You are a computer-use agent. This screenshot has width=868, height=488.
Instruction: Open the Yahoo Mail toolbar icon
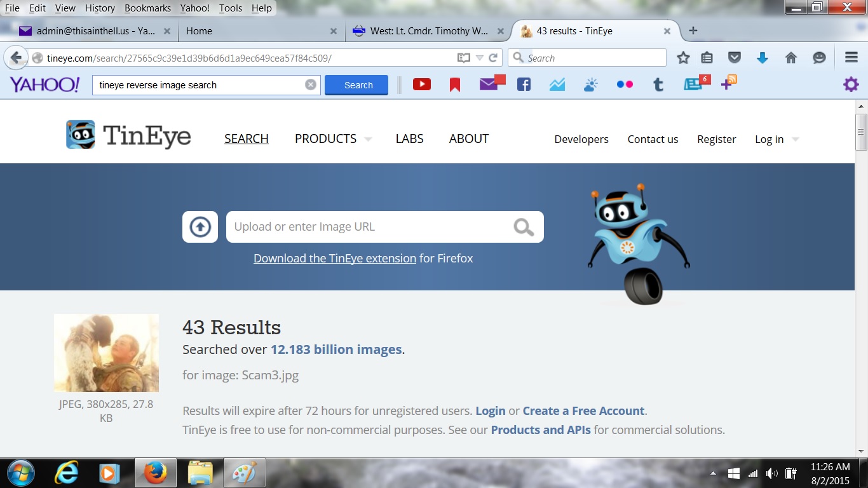(x=489, y=85)
